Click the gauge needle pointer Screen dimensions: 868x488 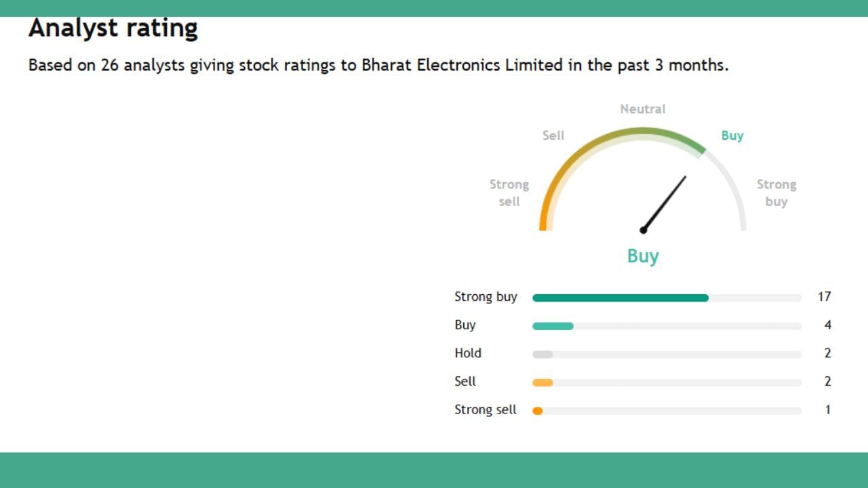coord(665,202)
